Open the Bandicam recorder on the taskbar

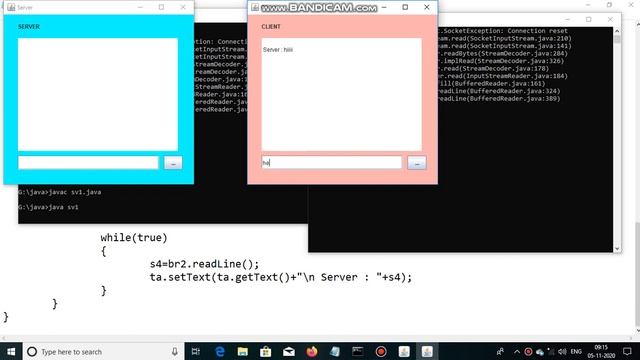coord(381,351)
